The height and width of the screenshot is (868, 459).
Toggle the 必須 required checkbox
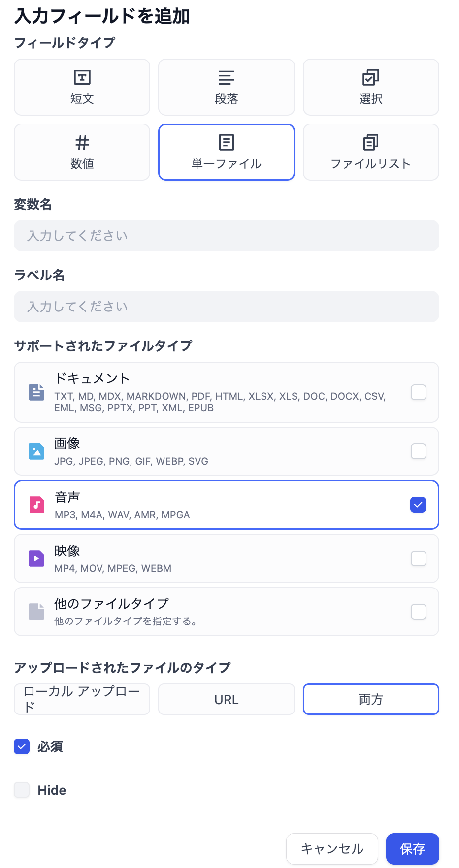click(22, 746)
